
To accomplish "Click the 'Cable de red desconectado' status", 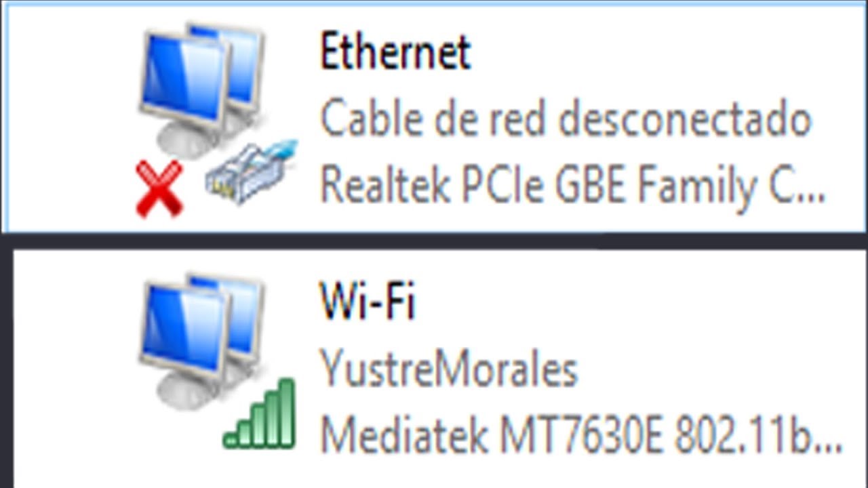I will point(566,119).
